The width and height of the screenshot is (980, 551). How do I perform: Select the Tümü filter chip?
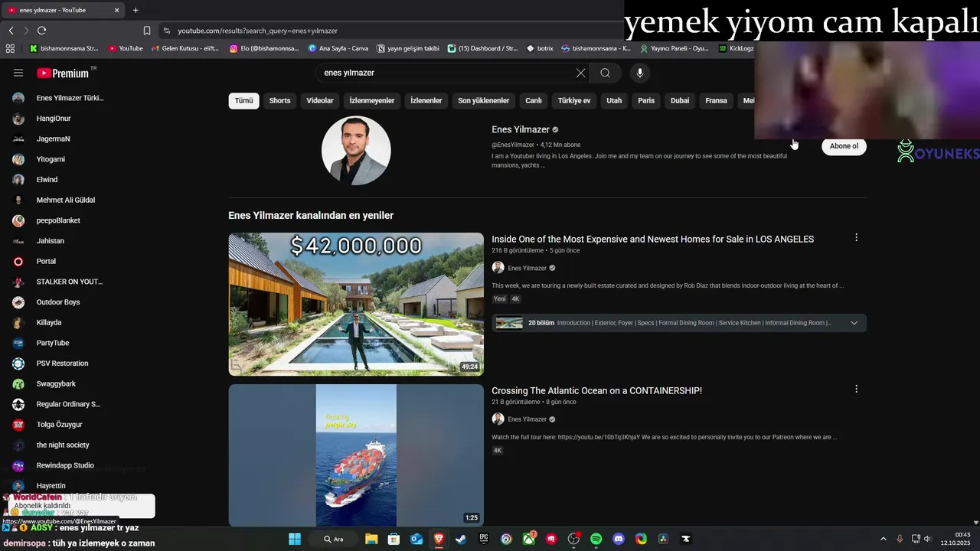pyautogui.click(x=243, y=100)
